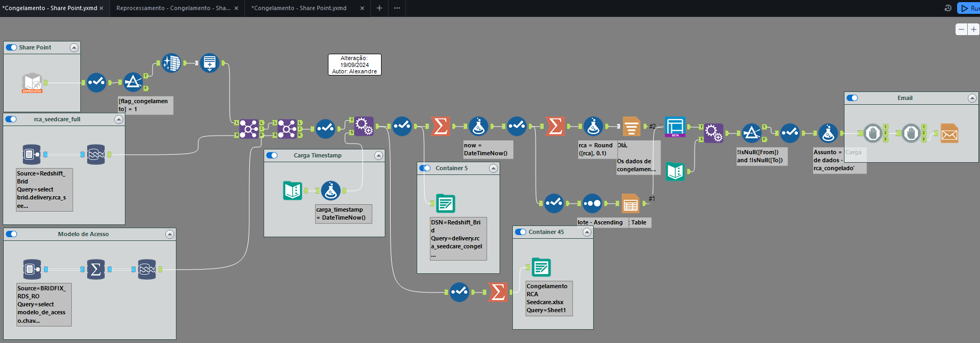Viewport: 980px width, 343px height.
Task: Switch to the Reprocessamento - Congelamento tab
Action: 173,8
